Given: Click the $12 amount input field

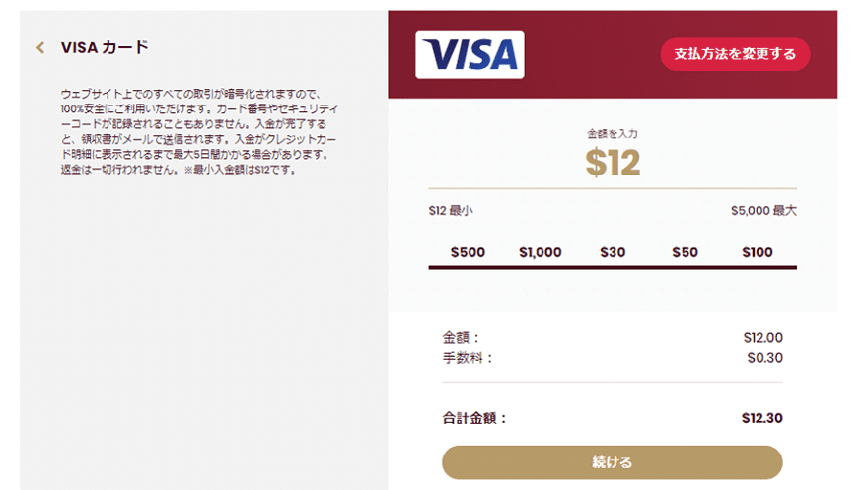Looking at the screenshot, I should (x=613, y=163).
